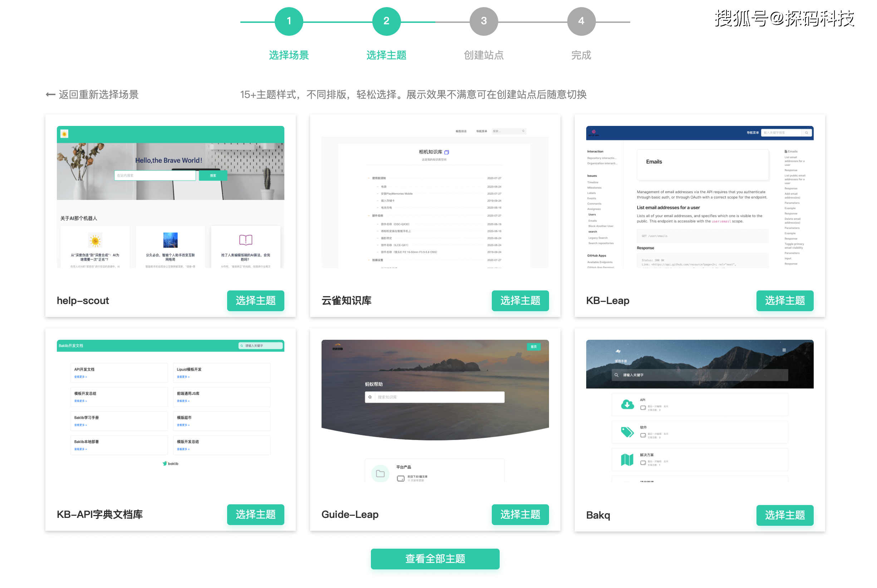Click the sun article icon in help-scout preview
This screenshot has width=877, height=588.
pos(95,240)
